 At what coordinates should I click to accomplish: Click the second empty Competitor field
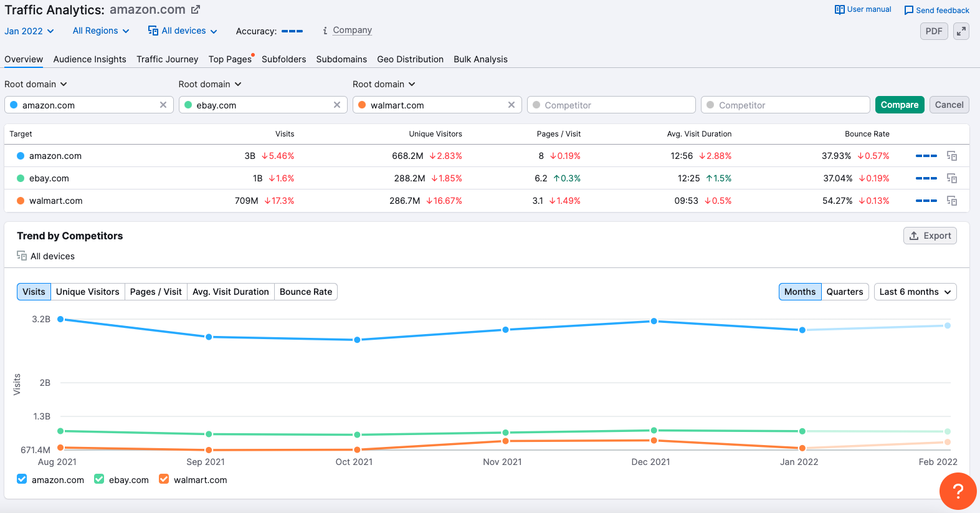pyautogui.click(x=786, y=105)
